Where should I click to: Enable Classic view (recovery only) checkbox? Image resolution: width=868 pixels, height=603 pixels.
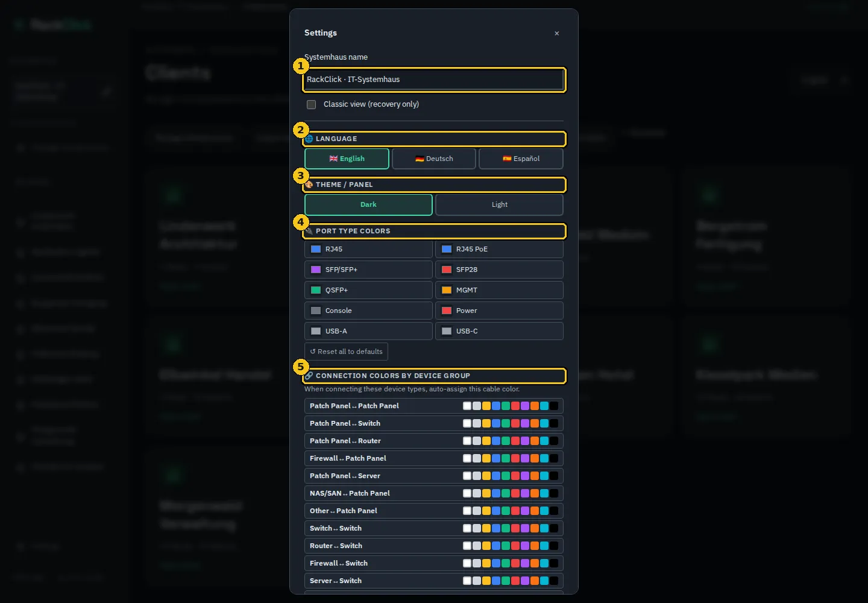(311, 104)
